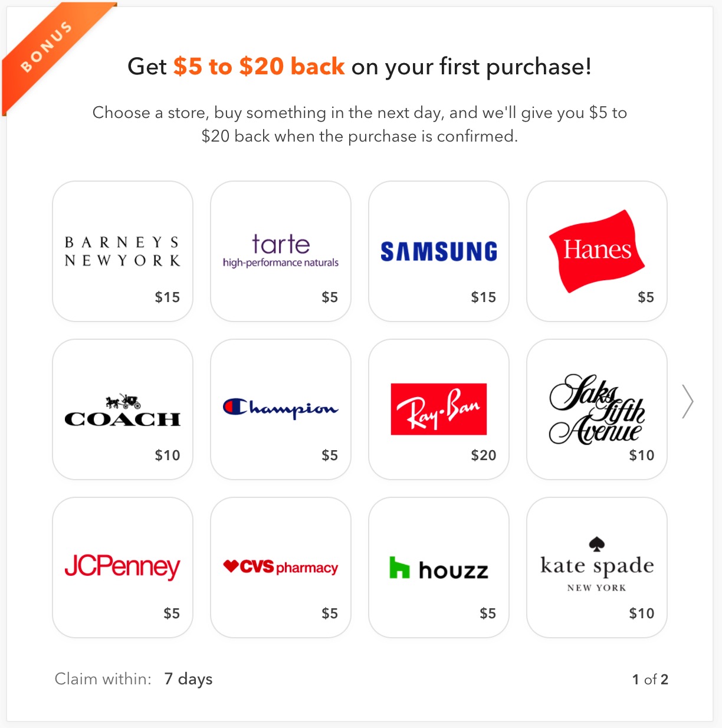This screenshot has width=722, height=728.
Task: Pick the JCPenney logo
Action: [123, 567]
